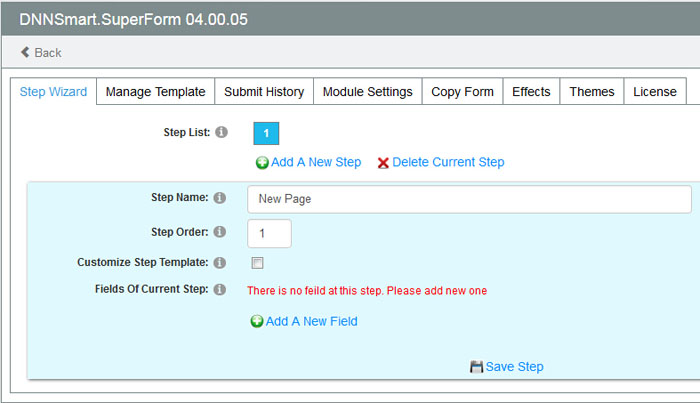700x403 pixels.
Task: Click Delete Current Step link
Action: coord(448,162)
